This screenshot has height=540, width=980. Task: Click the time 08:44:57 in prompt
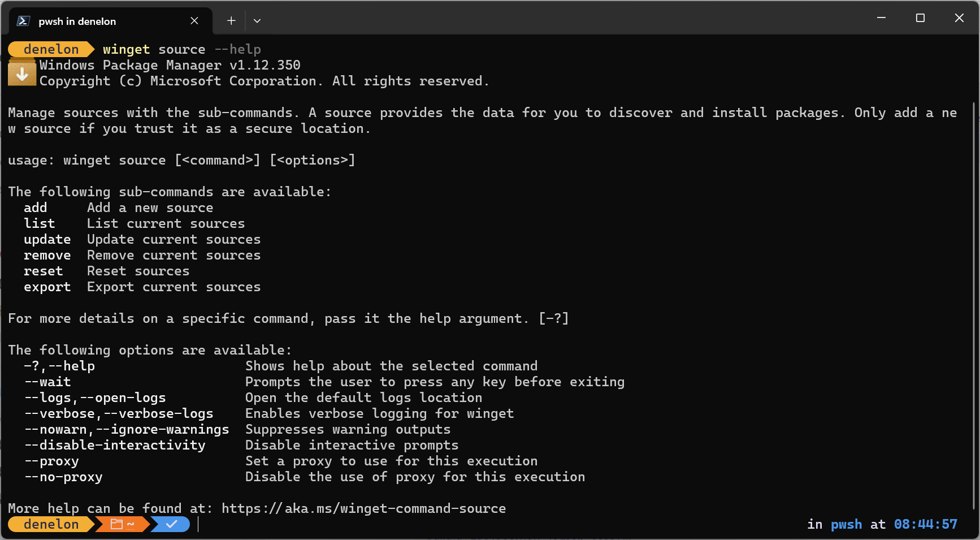(x=926, y=524)
